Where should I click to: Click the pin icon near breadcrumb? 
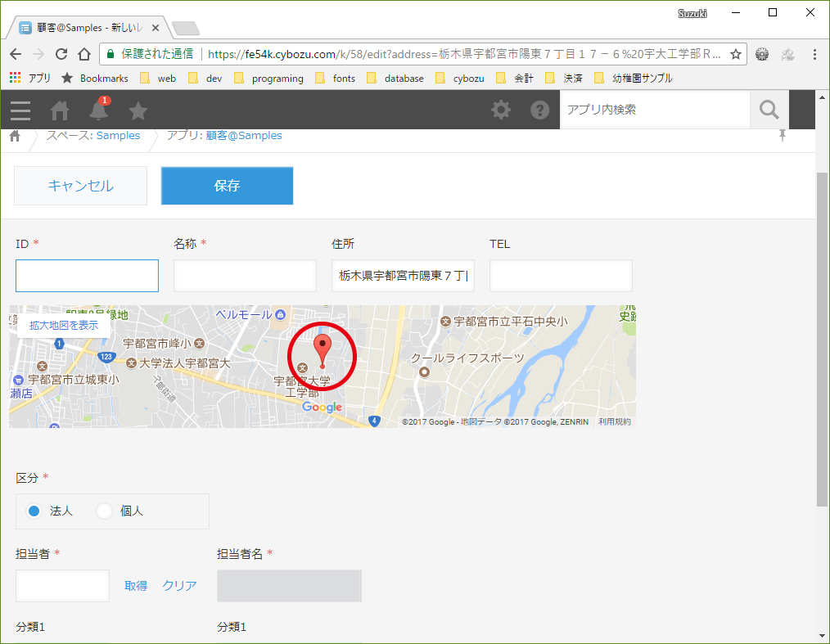click(x=783, y=136)
